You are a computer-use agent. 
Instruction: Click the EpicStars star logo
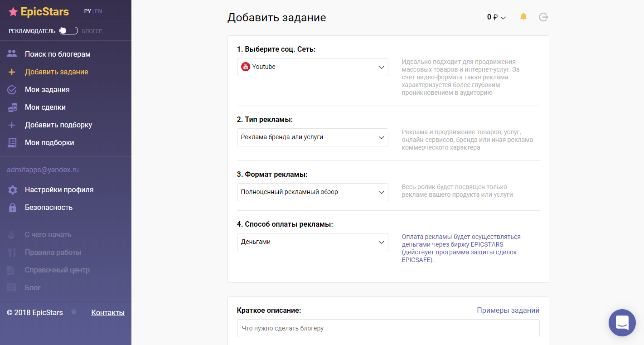(14, 12)
